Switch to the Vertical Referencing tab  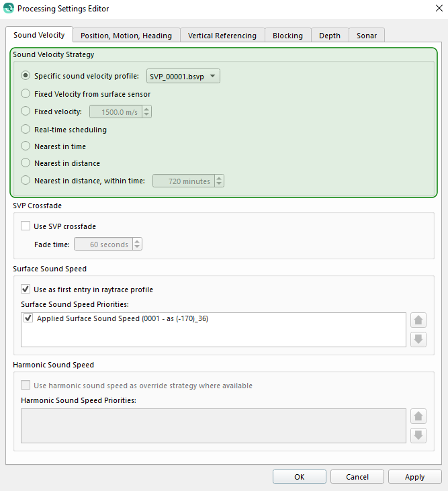pyautogui.click(x=222, y=36)
